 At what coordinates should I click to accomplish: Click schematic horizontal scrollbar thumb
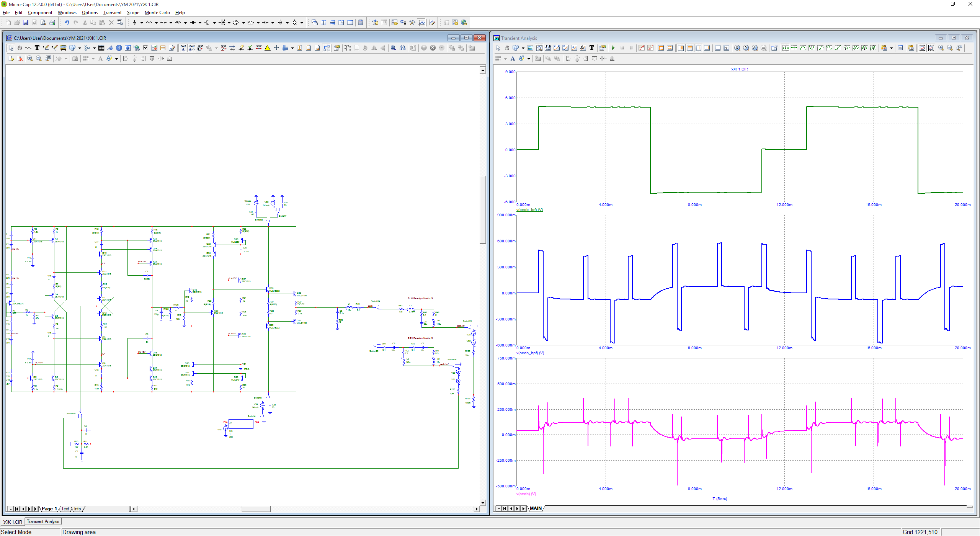pos(256,509)
